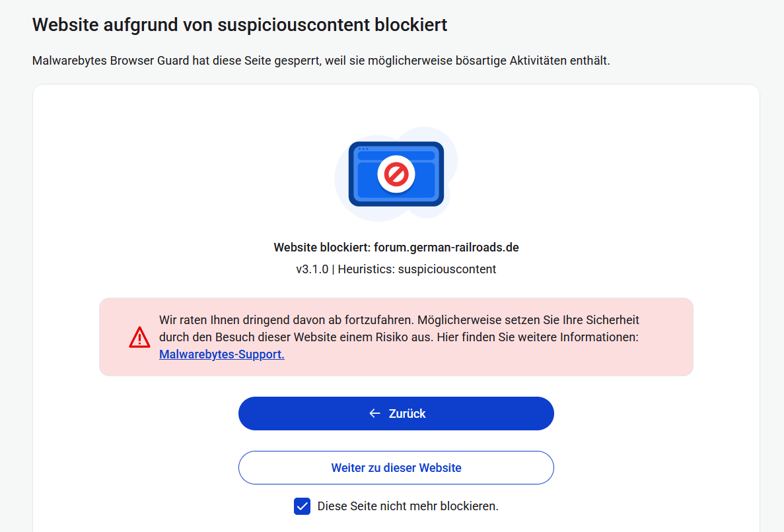This screenshot has height=532, width=784.
Task: Click the three dots in browser illustration
Action: click(363, 149)
